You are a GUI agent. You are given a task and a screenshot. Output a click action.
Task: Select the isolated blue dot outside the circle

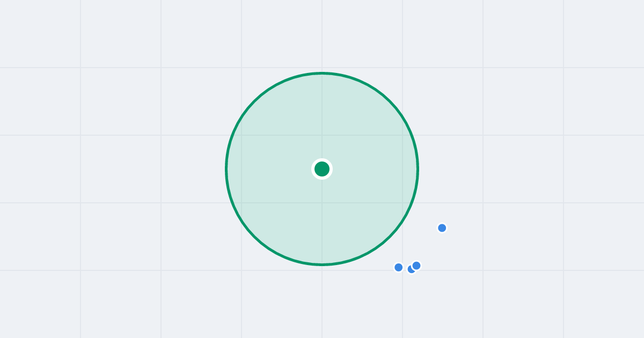(x=442, y=228)
